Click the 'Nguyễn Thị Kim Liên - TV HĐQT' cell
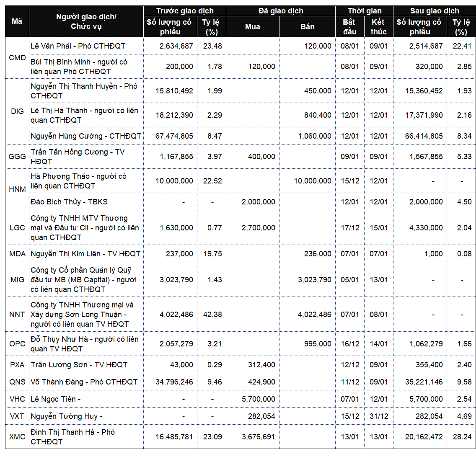476x449 pixels. pyautogui.click(x=85, y=254)
